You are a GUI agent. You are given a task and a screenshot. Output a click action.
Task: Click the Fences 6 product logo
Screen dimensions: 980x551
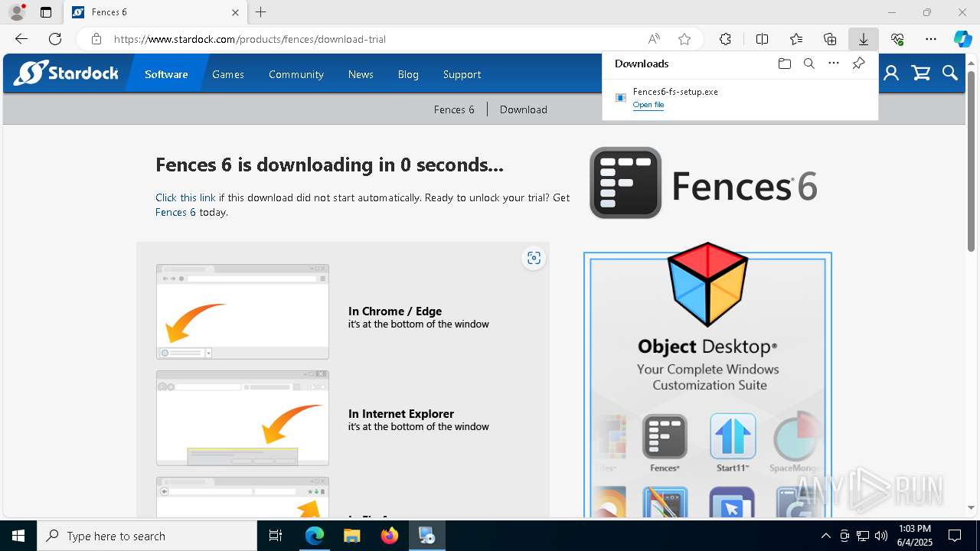704,184
